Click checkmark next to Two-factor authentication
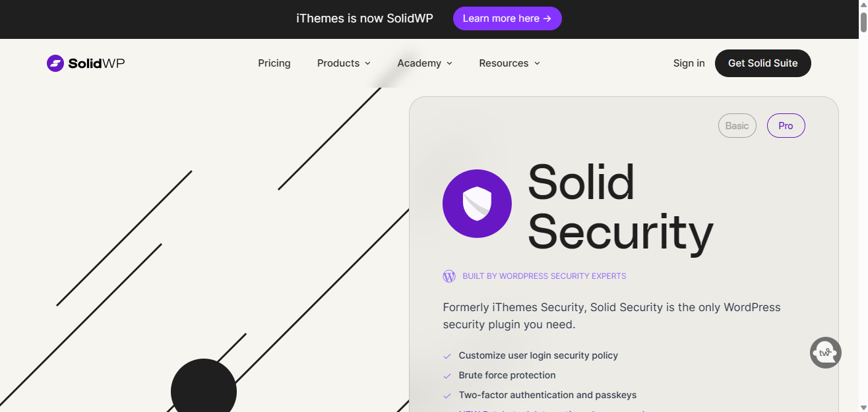868x412 pixels. point(447,396)
